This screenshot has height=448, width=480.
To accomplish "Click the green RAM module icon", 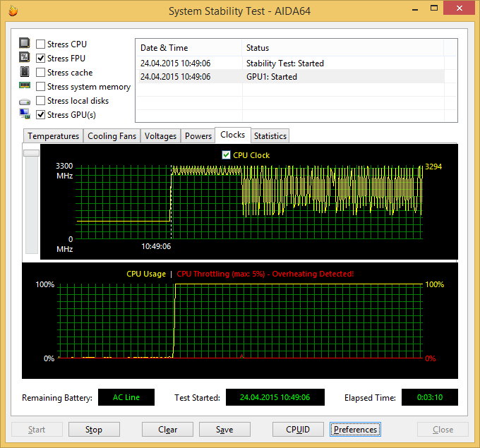I will pyautogui.click(x=25, y=85).
